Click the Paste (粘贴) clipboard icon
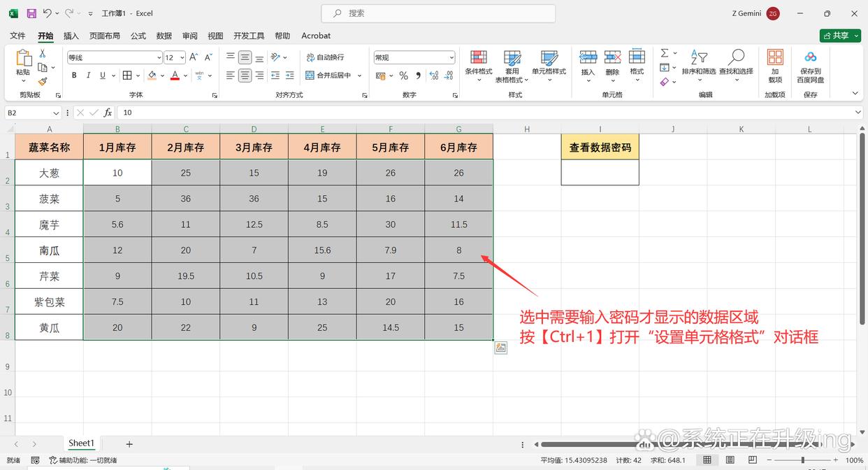The width and height of the screenshot is (868, 470). (x=23, y=59)
